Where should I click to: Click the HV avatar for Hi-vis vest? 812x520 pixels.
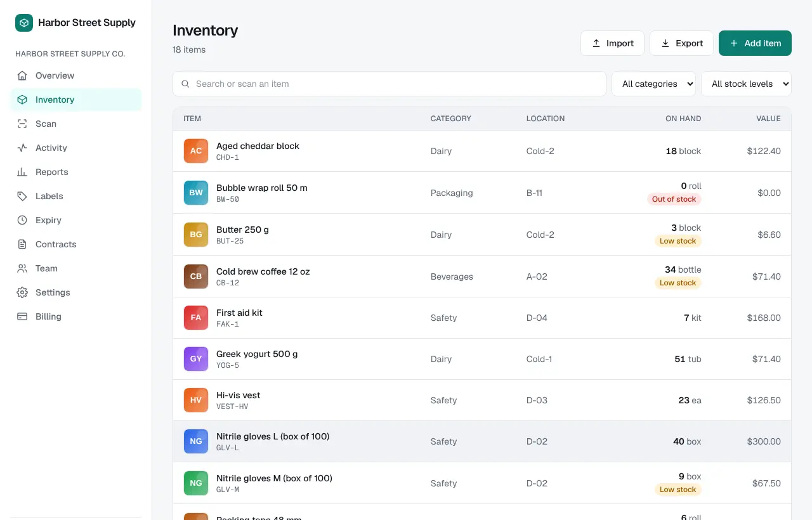196,400
